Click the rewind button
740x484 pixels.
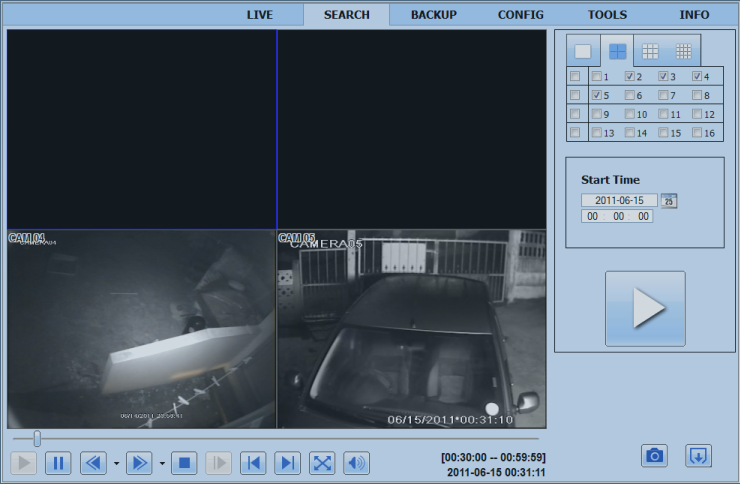[x=93, y=463]
